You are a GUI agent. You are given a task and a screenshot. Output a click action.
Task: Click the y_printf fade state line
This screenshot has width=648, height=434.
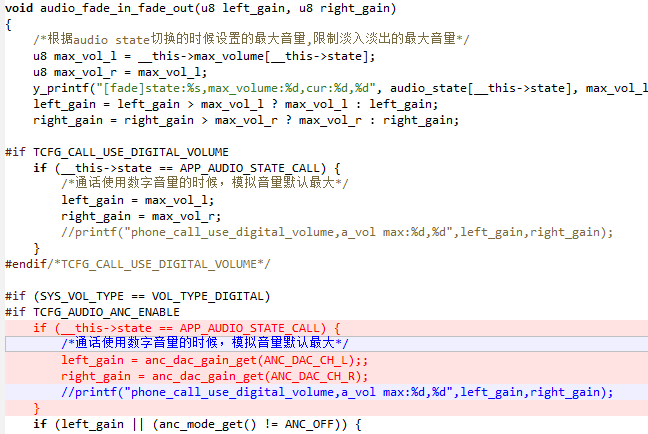340,88
